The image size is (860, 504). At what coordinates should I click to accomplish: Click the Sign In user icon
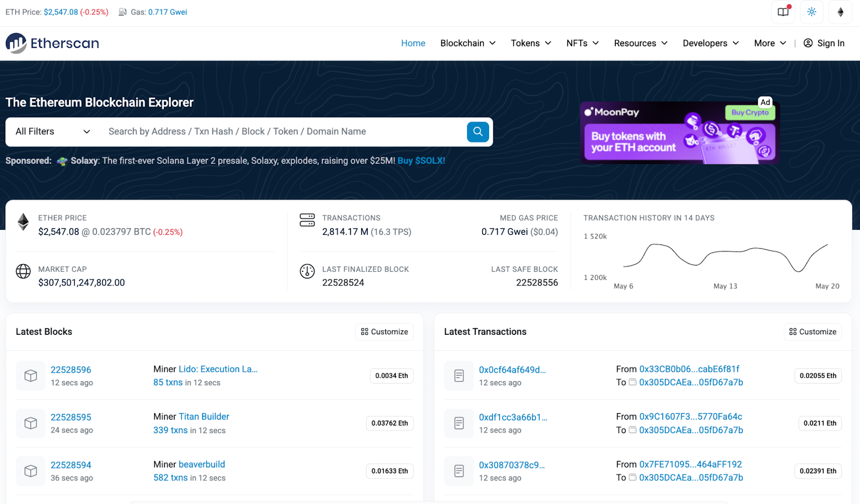tap(808, 43)
